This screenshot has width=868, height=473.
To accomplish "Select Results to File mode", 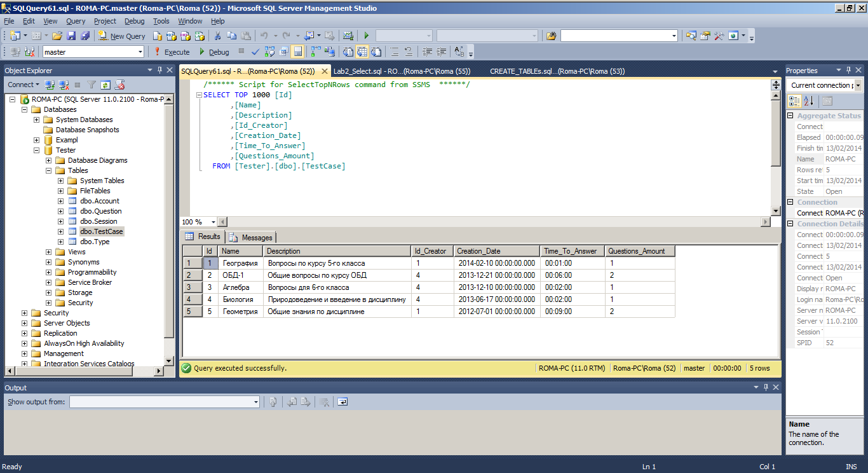I will pos(376,51).
